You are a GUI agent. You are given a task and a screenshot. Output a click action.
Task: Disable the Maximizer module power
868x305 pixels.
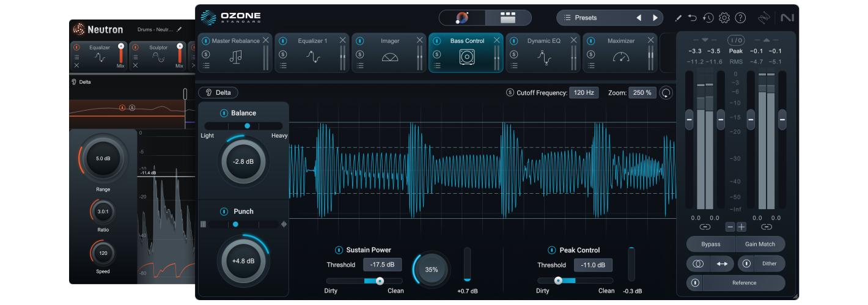point(591,41)
